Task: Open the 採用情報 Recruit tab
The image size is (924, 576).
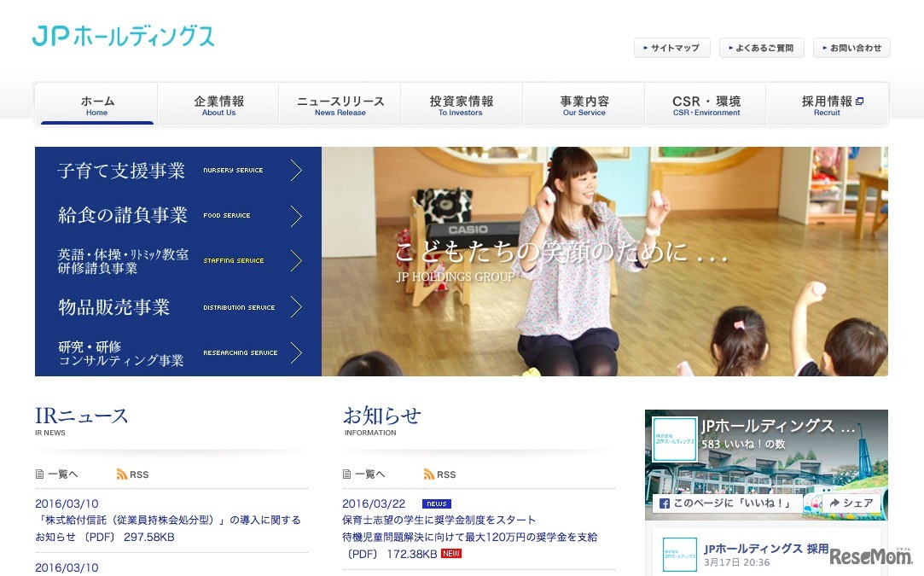Action: click(x=828, y=105)
